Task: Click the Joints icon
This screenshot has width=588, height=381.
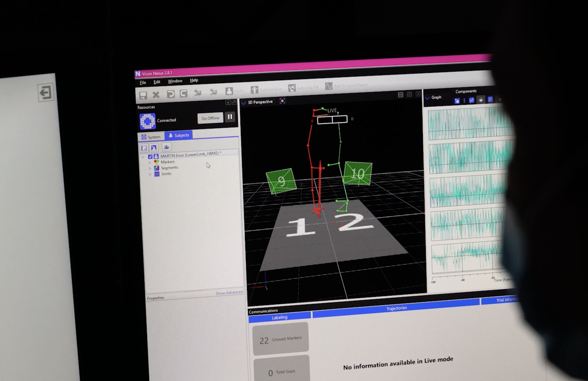Action: click(x=157, y=174)
